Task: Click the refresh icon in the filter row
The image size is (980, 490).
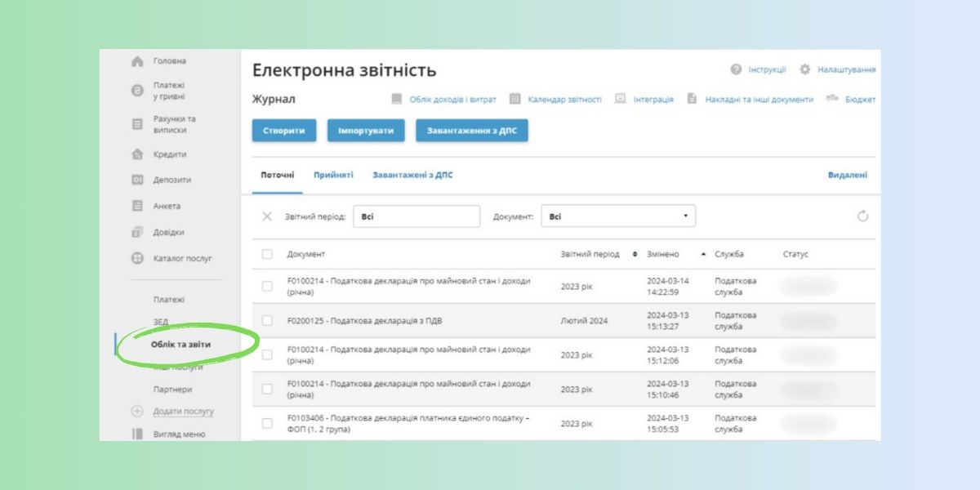Action: click(862, 216)
